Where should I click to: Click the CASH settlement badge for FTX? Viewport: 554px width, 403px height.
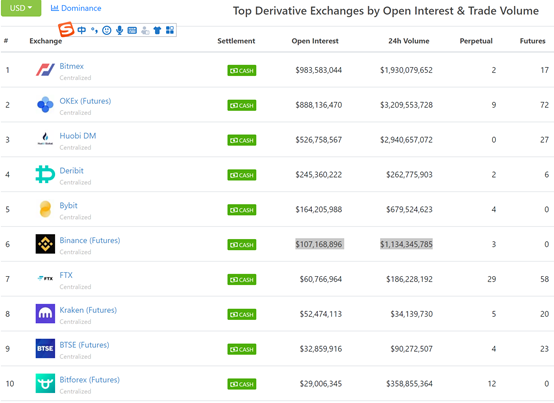(x=242, y=279)
